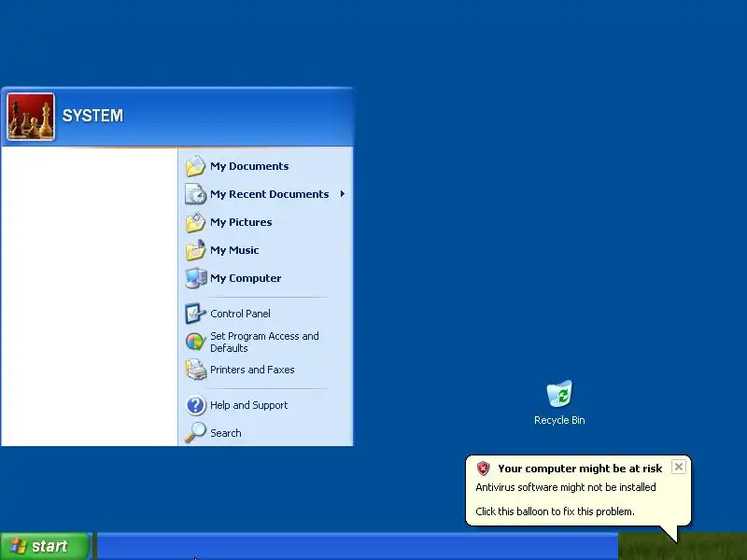Image resolution: width=747 pixels, height=560 pixels.
Task: Click the Control Panel checkmark icon
Action: [x=195, y=314]
